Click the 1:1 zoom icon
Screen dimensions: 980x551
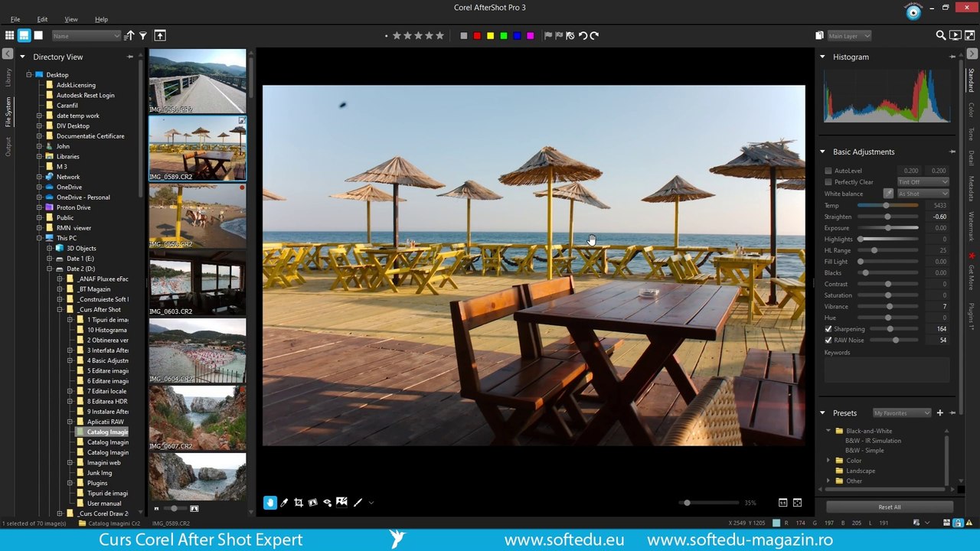[x=782, y=503]
